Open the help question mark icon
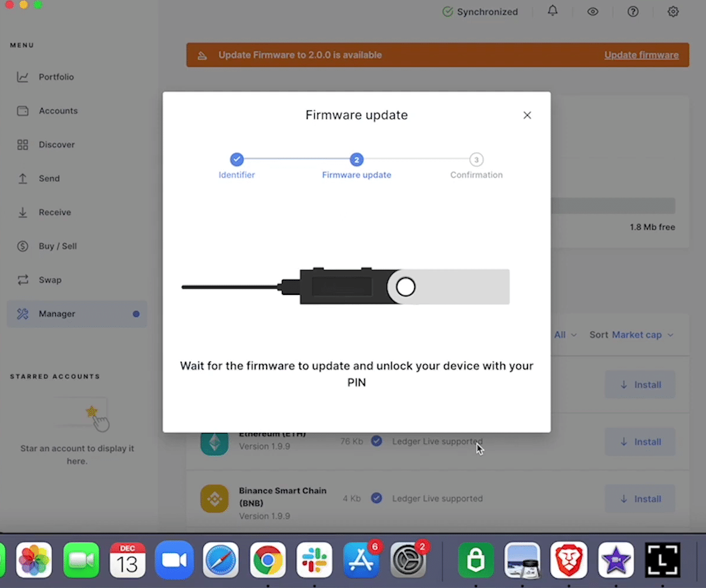The image size is (706, 588). pyautogui.click(x=633, y=12)
